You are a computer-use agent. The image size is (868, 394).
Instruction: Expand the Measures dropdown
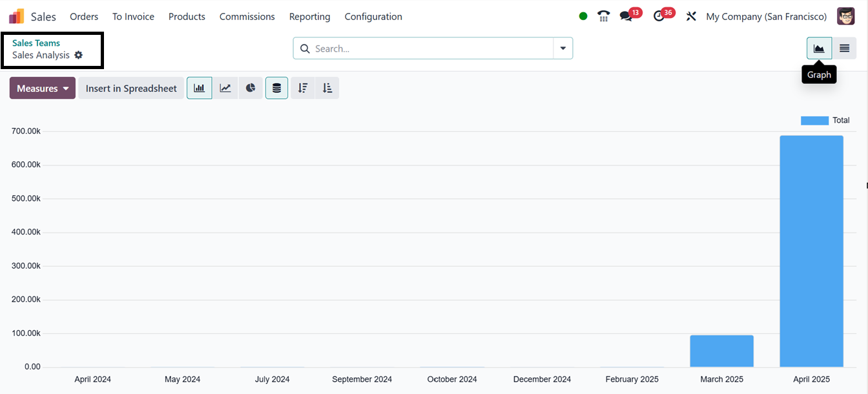coord(43,88)
